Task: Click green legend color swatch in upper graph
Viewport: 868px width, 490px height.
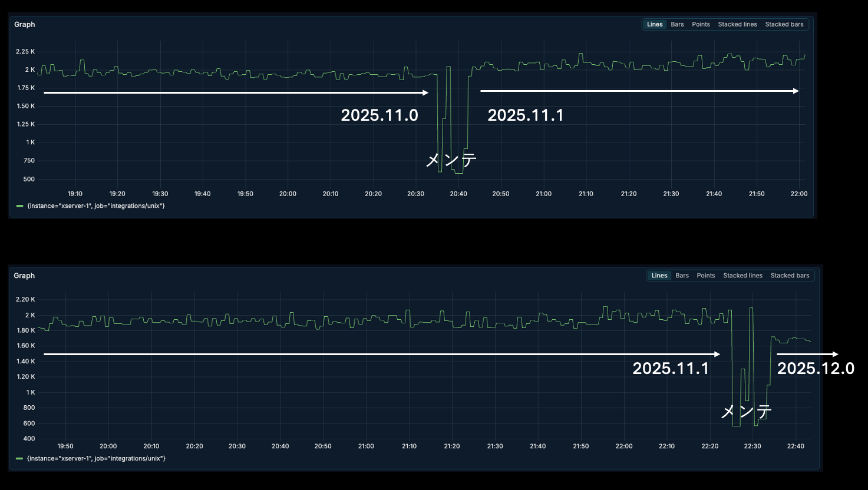Action: (19, 206)
